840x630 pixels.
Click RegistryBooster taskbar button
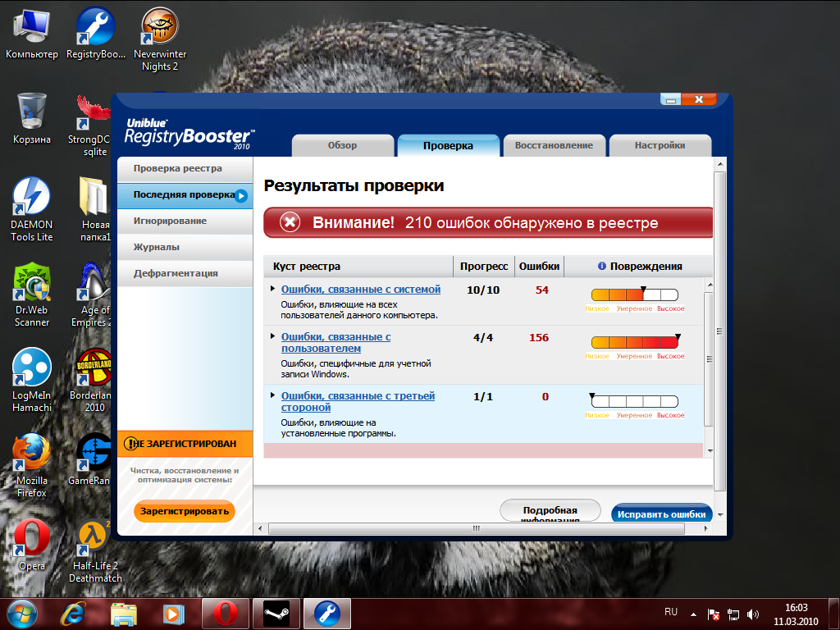click(x=327, y=614)
